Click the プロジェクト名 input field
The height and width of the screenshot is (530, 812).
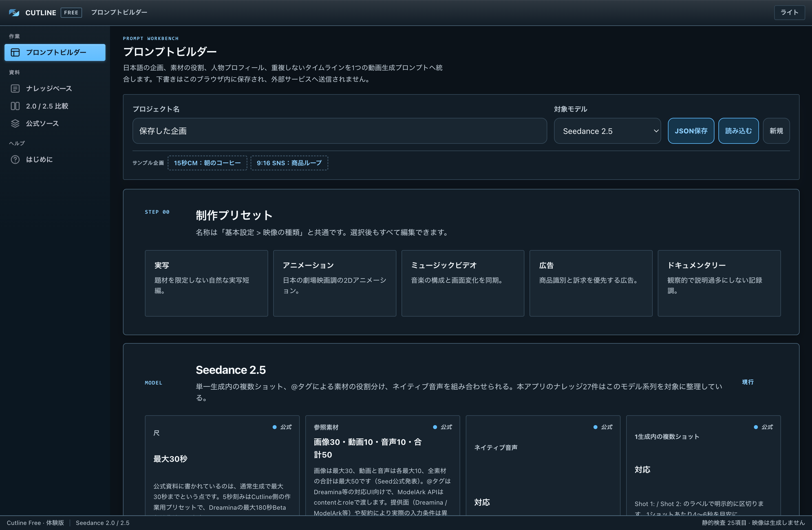tap(339, 131)
